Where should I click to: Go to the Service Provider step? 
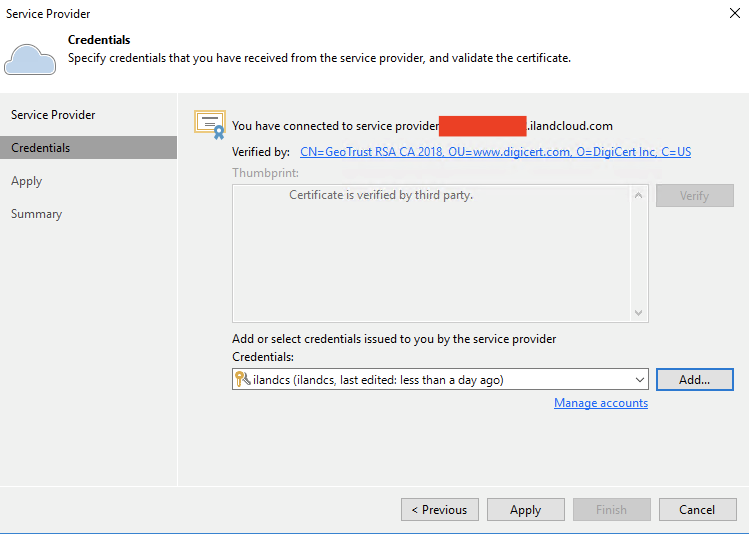tap(53, 115)
